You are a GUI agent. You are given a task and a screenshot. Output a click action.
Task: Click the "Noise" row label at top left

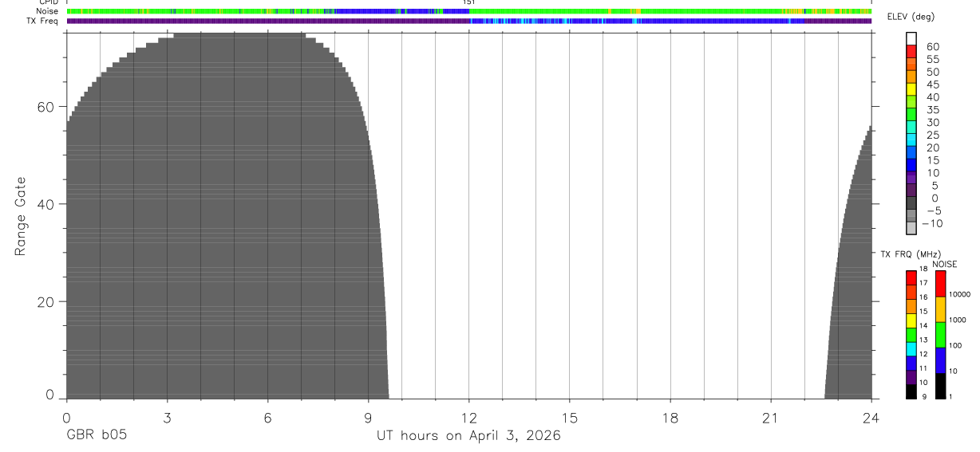pyautogui.click(x=46, y=12)
